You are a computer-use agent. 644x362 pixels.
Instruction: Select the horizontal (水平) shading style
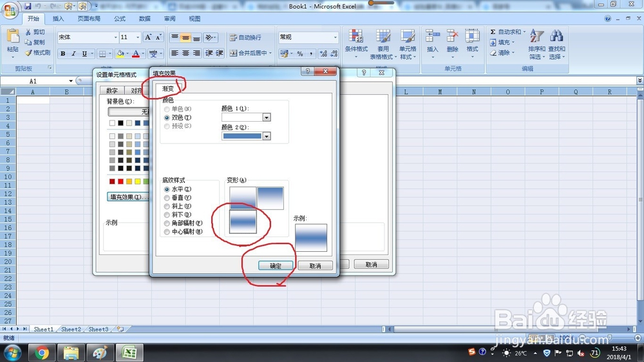[167, 189]
